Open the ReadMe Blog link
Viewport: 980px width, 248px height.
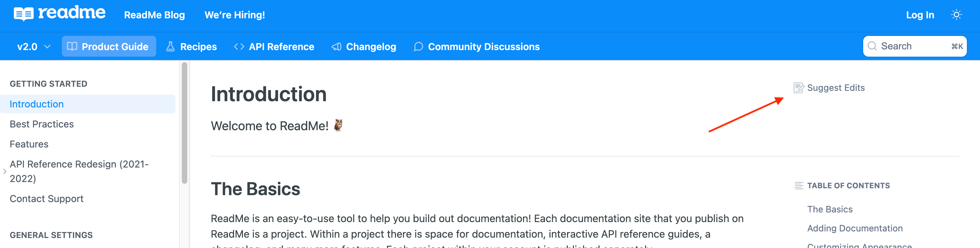pyautogui.click(x=154, y=15)
